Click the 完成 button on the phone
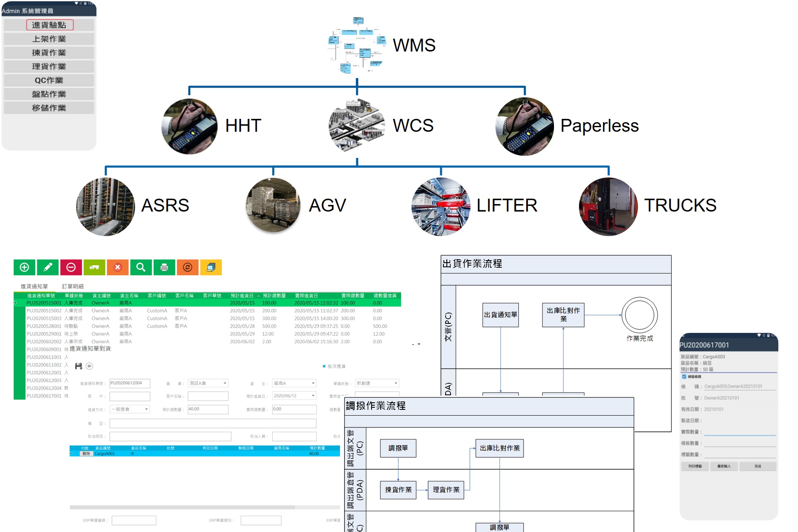 click(758, 466)
